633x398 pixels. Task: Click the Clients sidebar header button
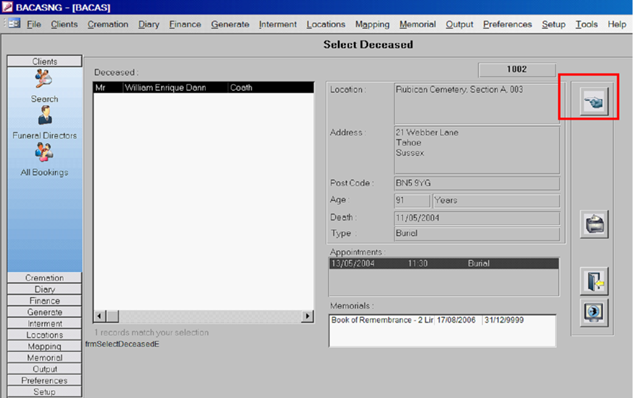coord(44,61)
